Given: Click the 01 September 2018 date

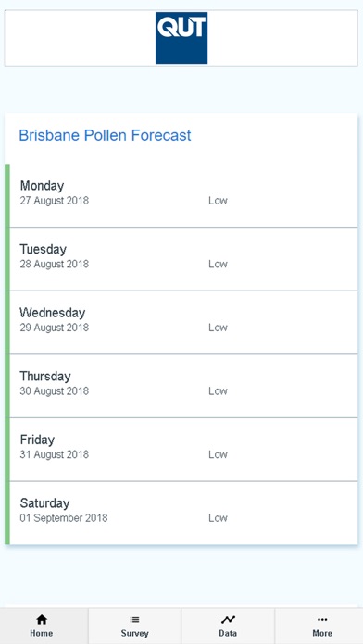Looking at the screenshot, I should 64,518.
